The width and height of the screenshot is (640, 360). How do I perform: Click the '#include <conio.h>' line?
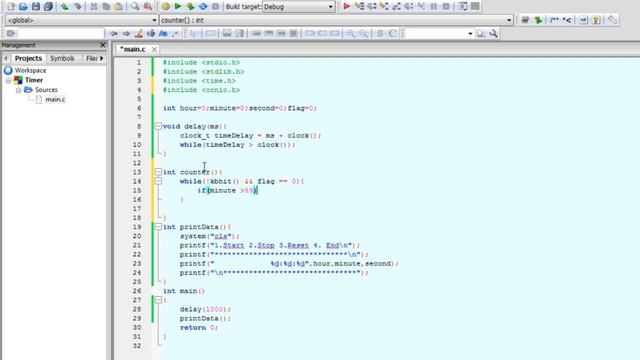pyautogui.click(x=201, y=90)
